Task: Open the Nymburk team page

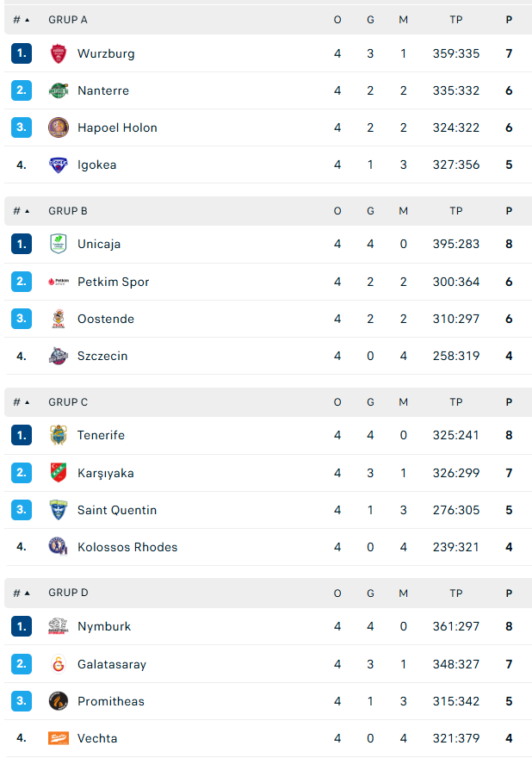Action: click(x=104, y=626)
